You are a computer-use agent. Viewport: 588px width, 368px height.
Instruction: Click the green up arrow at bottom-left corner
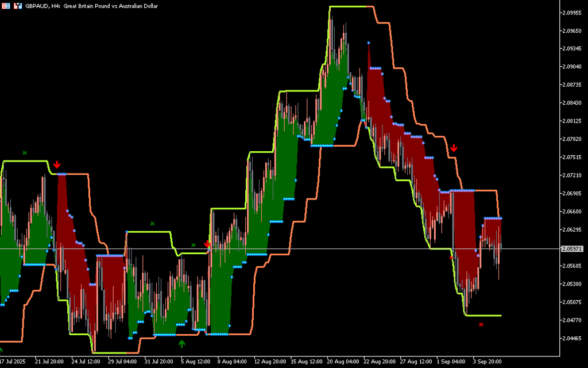[x=1, y=350]
